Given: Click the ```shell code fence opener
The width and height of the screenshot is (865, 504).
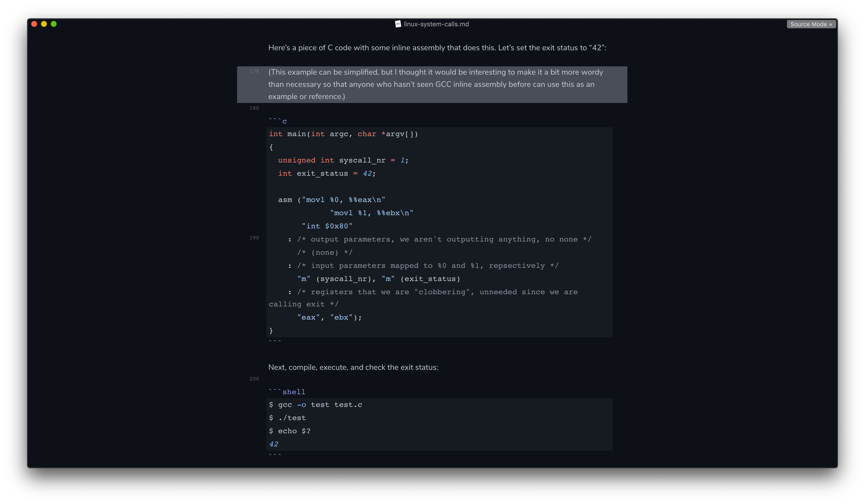Looking at the screenshot, I should (x=287, y=392).
